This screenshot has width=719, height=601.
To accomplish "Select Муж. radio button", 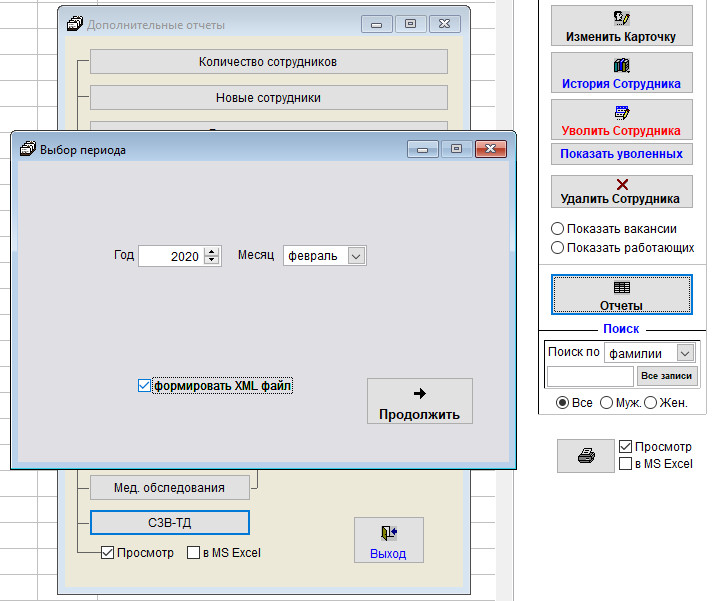I will pos(606,403).
